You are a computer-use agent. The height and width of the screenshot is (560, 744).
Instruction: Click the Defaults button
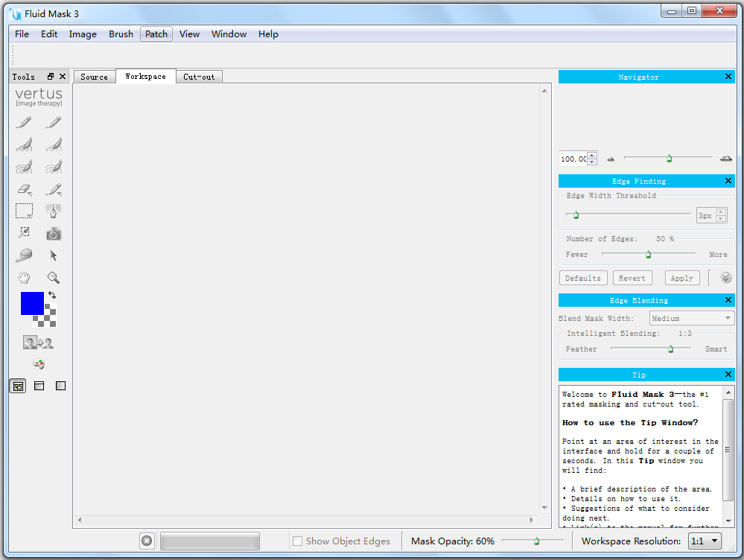582,278
